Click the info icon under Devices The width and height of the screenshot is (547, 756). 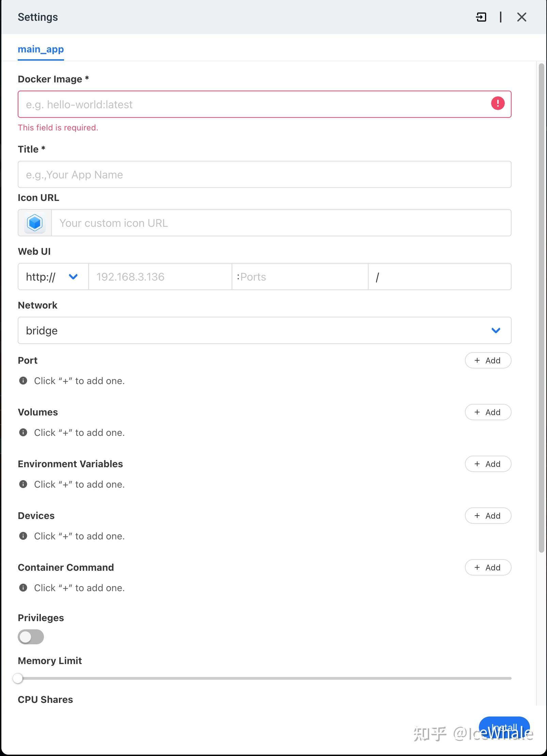(x=23, y=536)
